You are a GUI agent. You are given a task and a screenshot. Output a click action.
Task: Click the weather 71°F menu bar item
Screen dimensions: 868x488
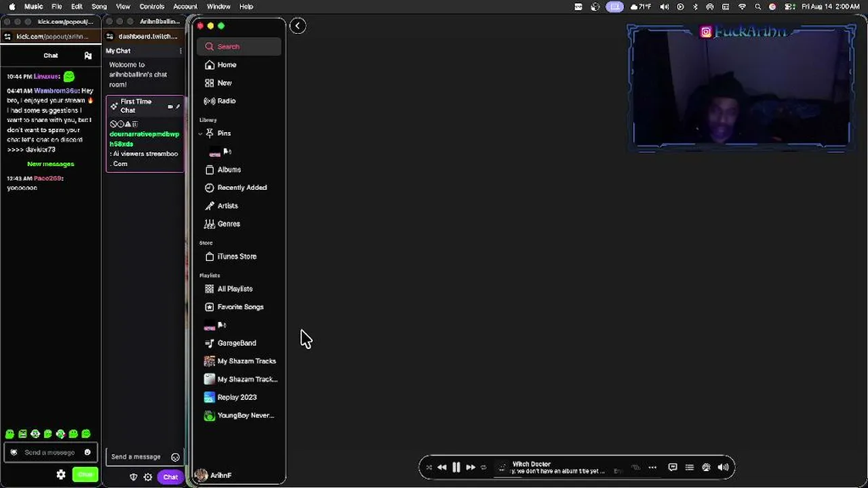(641, 7)
